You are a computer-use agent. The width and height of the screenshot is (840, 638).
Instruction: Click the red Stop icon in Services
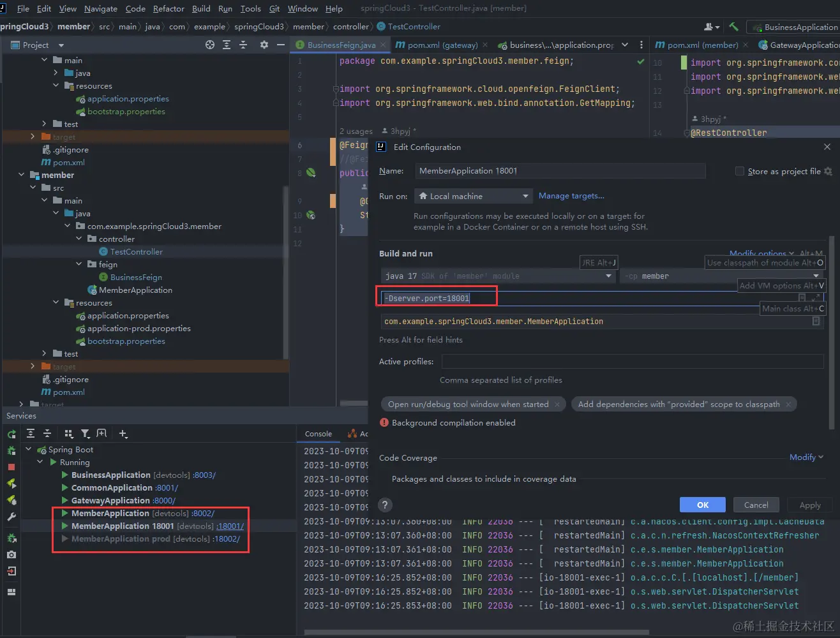[11, 467]
